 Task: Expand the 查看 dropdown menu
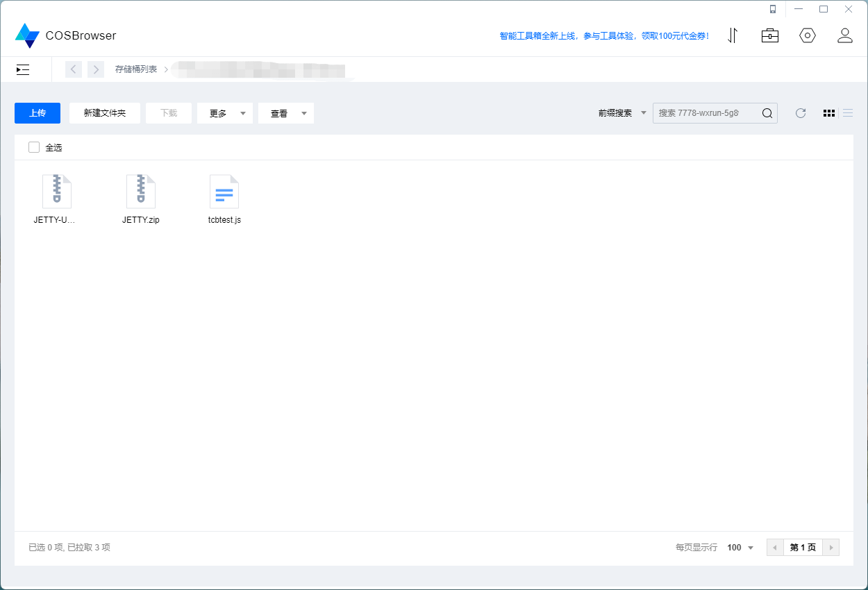click(x=285, y=113)
